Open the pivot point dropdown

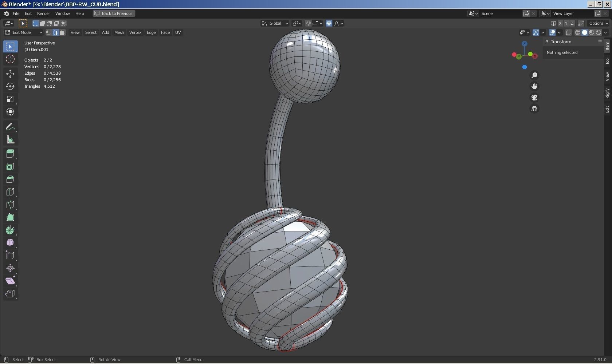(x=297, y=23)
